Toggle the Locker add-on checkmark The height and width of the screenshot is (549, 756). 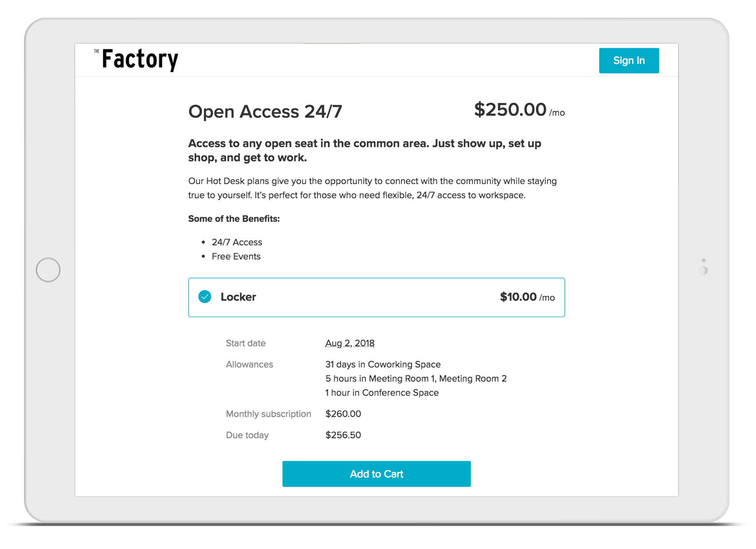(x=205, y=297)
